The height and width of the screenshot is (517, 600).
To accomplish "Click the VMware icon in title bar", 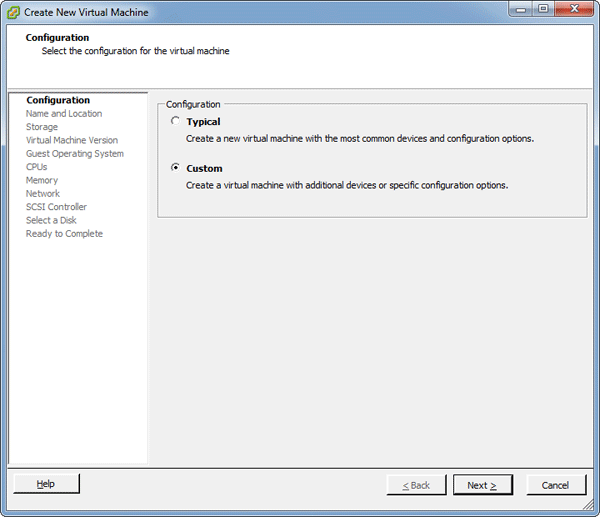I will pos(13,13).
